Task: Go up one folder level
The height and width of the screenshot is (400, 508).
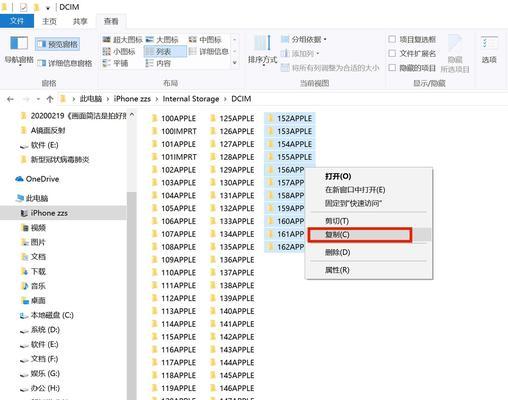Action: pos(50,99)
